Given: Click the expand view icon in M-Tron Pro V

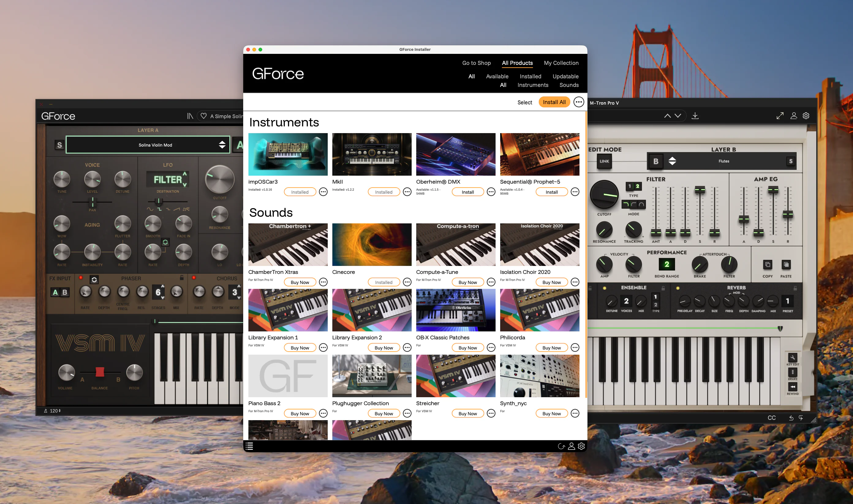Looking at the screenshot, I should (779, 116).
